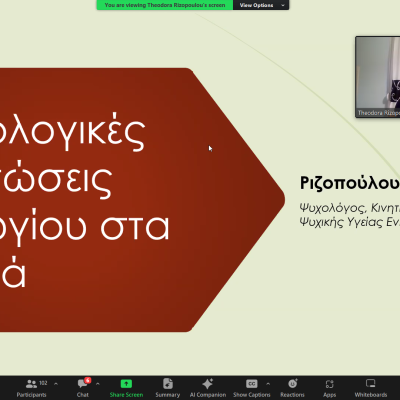Click the slide subtitle 'Ψυχολόγος, Κινητ…'
Screen dimensions: 400x400
[350, 208]
